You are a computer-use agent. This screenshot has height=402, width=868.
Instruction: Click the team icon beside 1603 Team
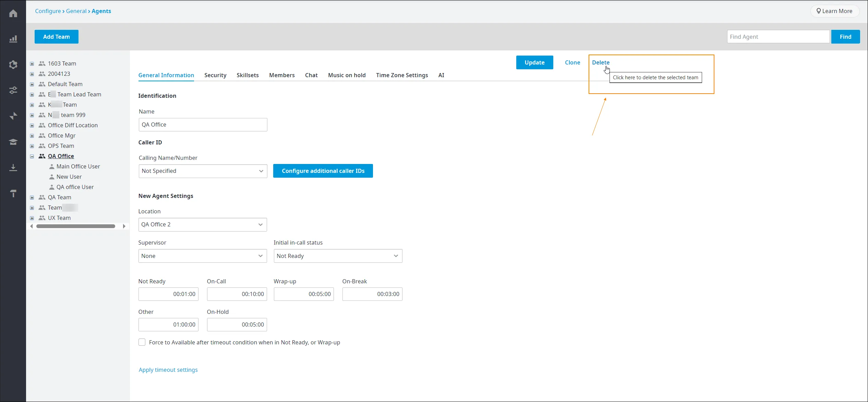click(x=42, y=63)
